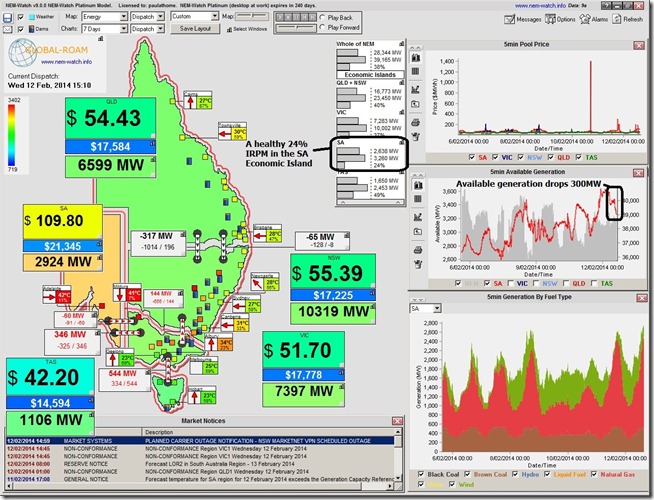Screen dimensions: 654x500
Task: Click export icon in 5min Pool Price panel
Action: (416, 104)
